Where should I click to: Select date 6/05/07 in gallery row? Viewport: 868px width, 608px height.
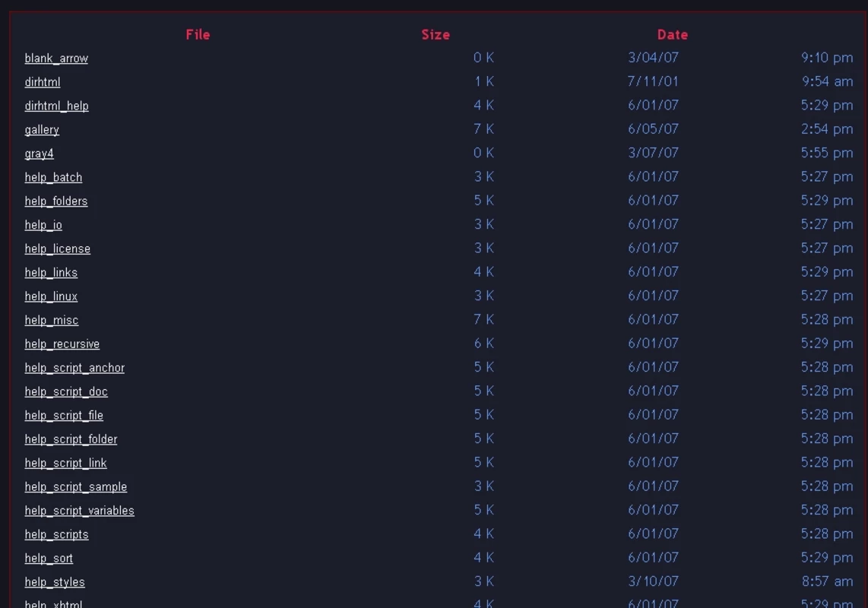pyautogui.click(x=653, y=129)
